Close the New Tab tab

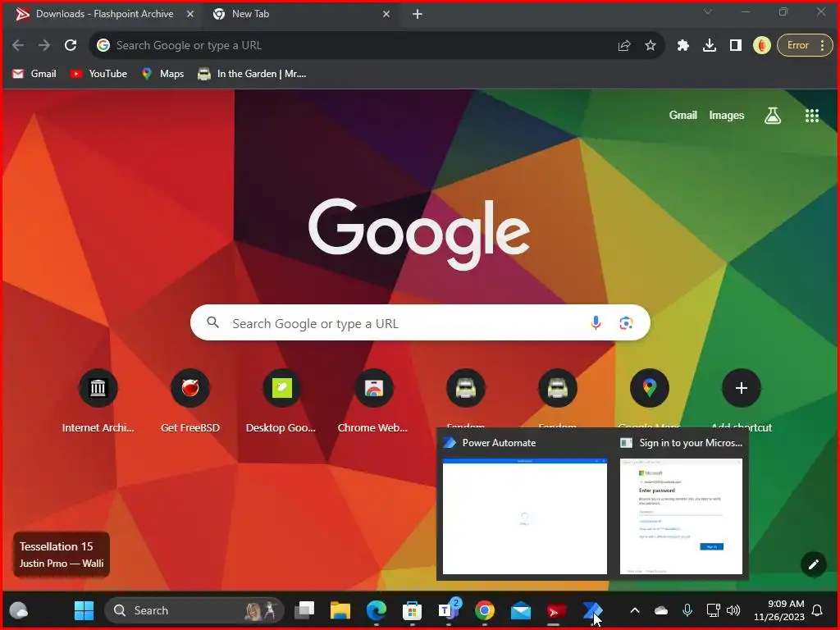(386, 14)
